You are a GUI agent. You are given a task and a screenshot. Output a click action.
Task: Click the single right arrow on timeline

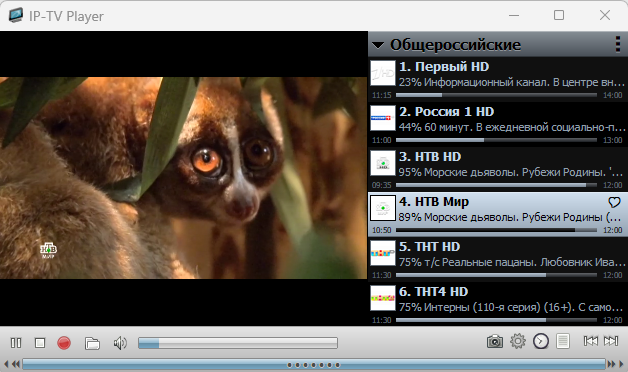(622, 364)
